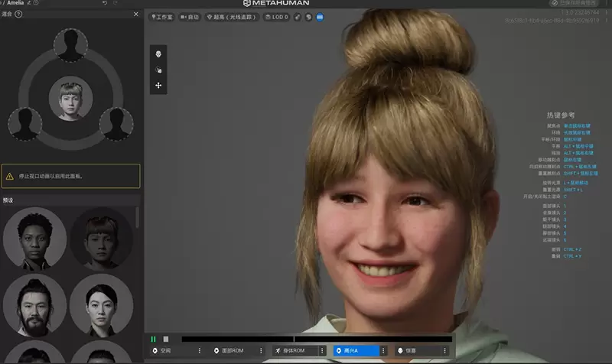The width and height of the screenshot is (612, 364).
Task: Select the move tool with arrows icon
Action: point(158,86)
